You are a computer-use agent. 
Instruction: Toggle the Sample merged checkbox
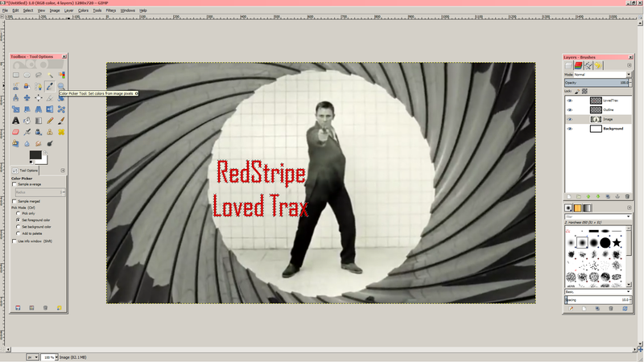(14, 201)
